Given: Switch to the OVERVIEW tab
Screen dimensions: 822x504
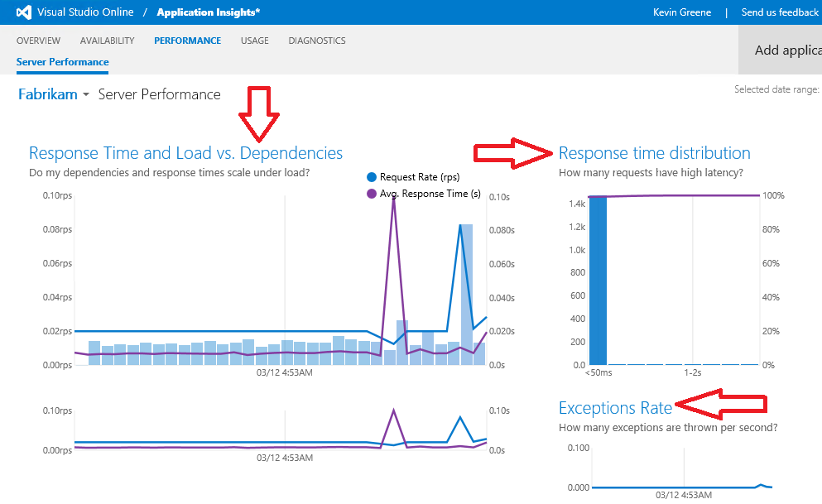Looking at the screenshot, I should pyautogui.click(x=38, y=41).
